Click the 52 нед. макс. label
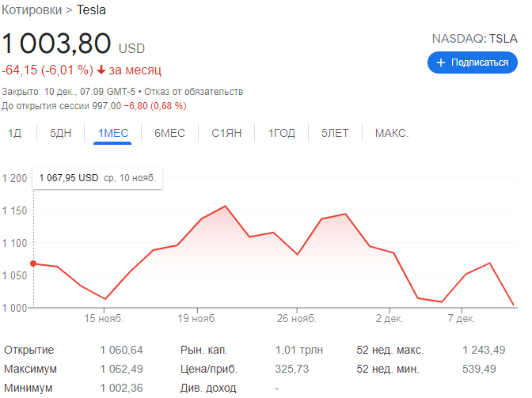The height and width of the screenshot is (398, 532). point(390,350)
